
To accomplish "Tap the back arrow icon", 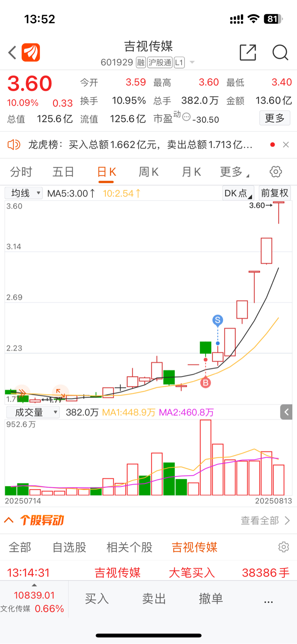I will (x=12, y=52).
